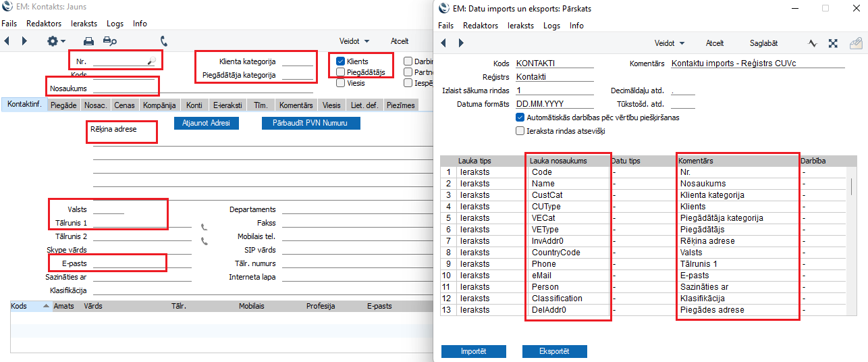
Task: Uncheck the Klients checkbox
Action: [x=341, y=61]
